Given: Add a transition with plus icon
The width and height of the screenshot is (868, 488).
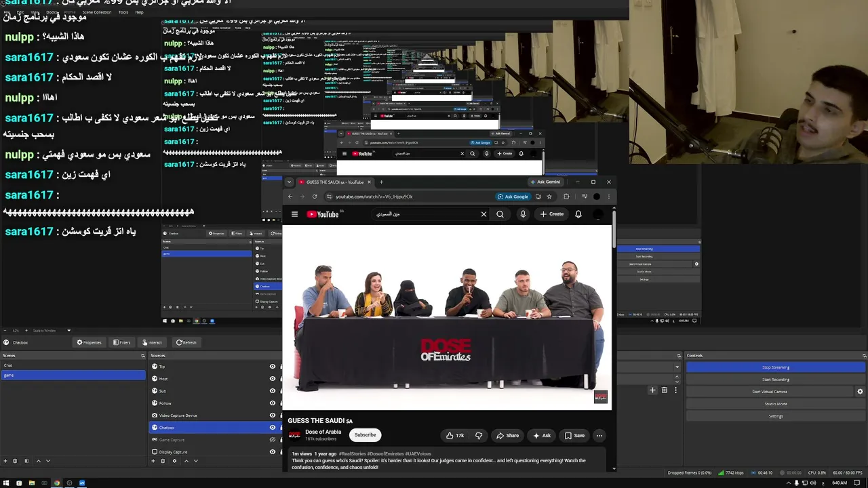Looking at the screenshot, I should (x=652, y=390).
